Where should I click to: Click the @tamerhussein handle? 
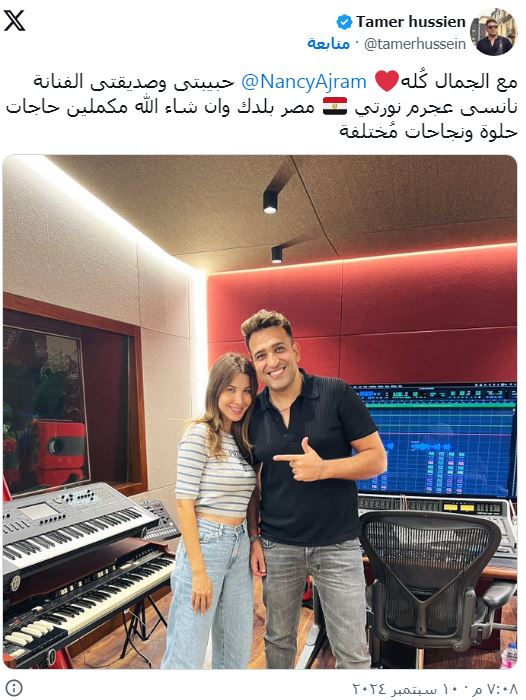[x=415, y=44]
